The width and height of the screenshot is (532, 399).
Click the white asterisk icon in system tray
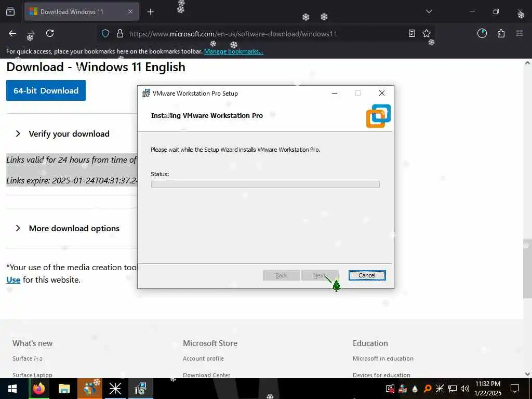point(440,389)
